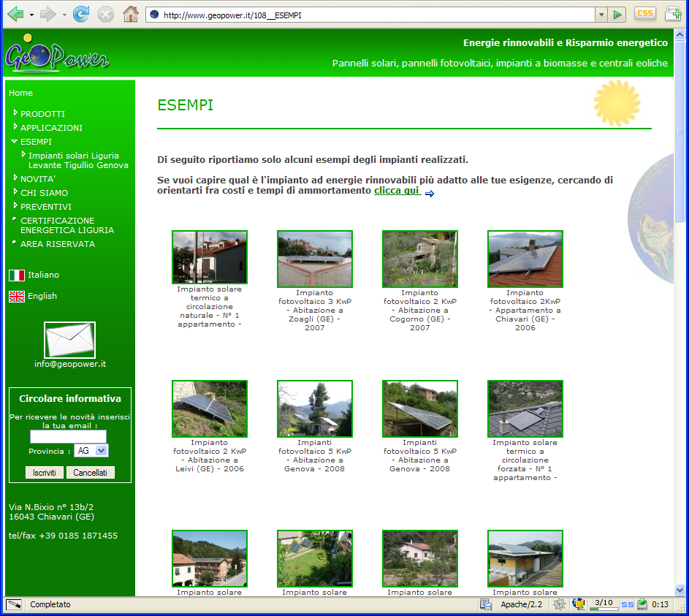
Task: Click the Italian flag icon
Action: coord(17,275)
